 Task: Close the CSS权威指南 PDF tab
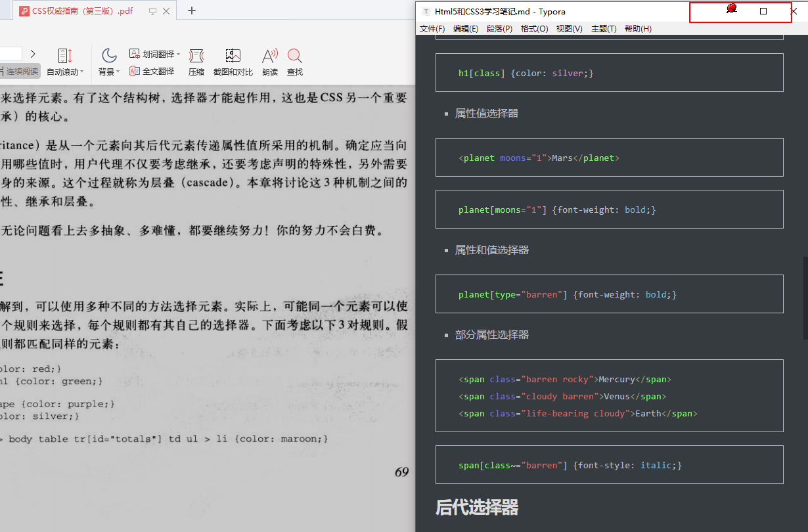pos(166,11)
